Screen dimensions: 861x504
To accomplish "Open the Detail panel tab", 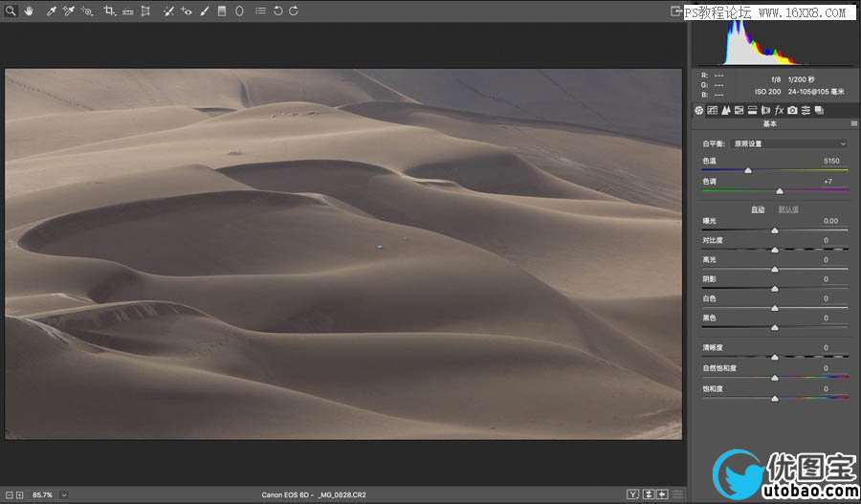I will coord(726,110).
